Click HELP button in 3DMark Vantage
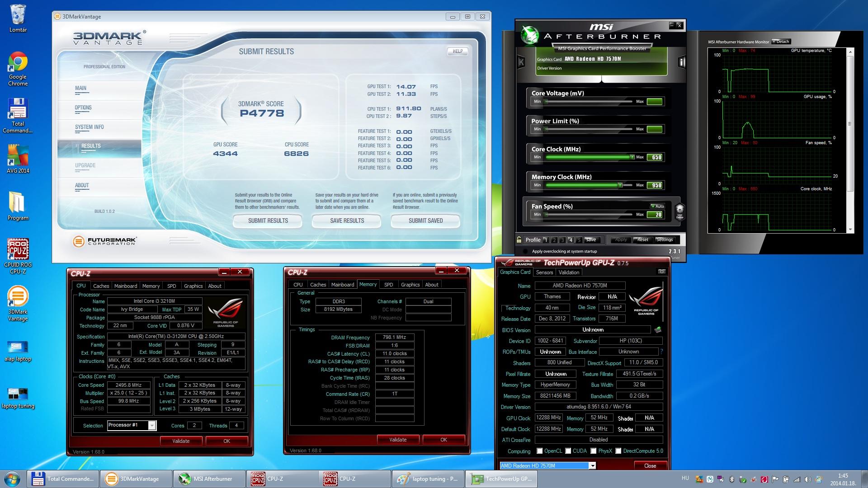Screen dimensions: 868x488 (x=458, y=51)
